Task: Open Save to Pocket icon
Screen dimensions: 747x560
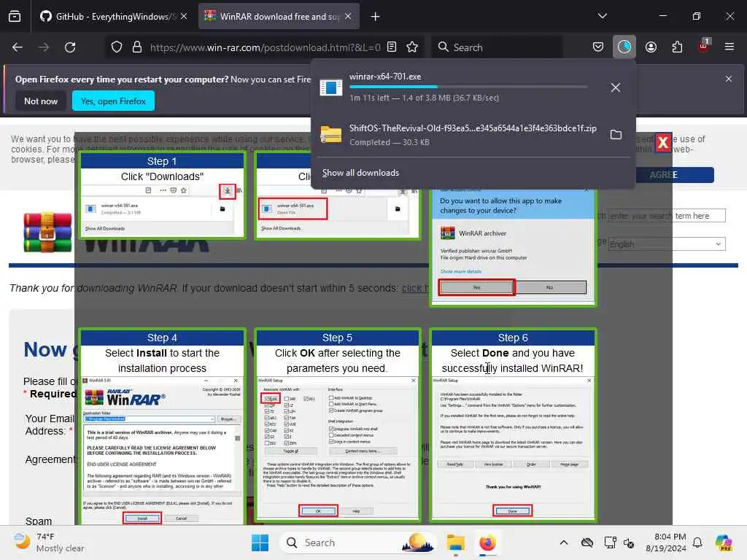Action: (598, 47)
